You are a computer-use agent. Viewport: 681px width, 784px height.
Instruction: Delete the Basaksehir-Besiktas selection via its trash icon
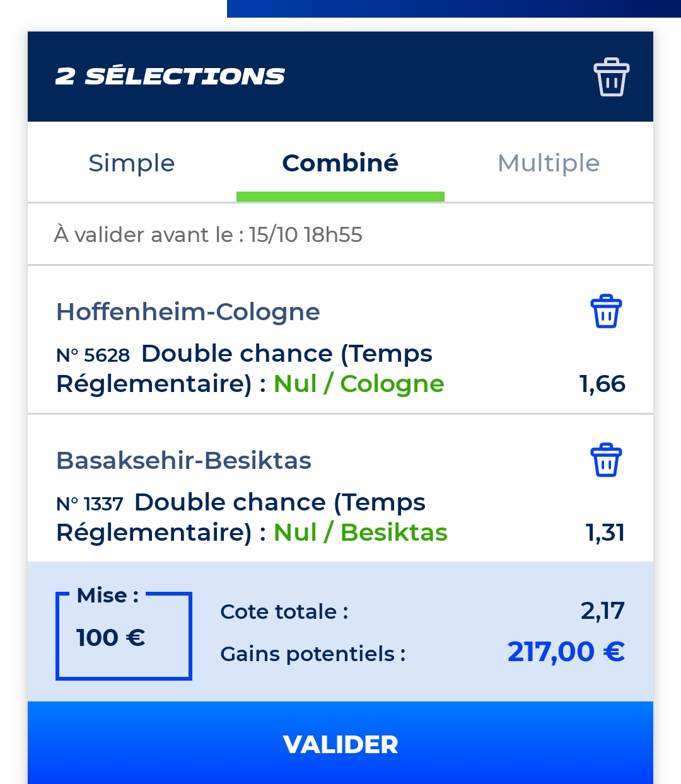tap(606, 460)
